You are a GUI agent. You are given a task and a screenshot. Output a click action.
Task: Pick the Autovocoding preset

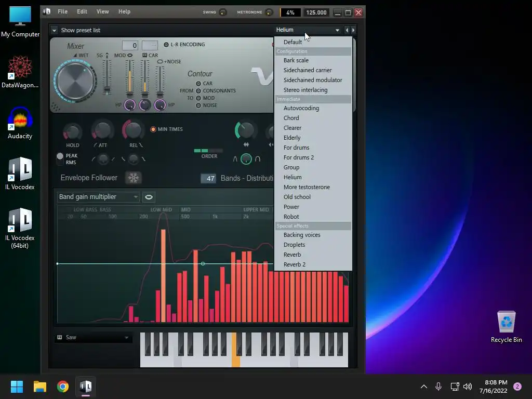click(313, 108)
